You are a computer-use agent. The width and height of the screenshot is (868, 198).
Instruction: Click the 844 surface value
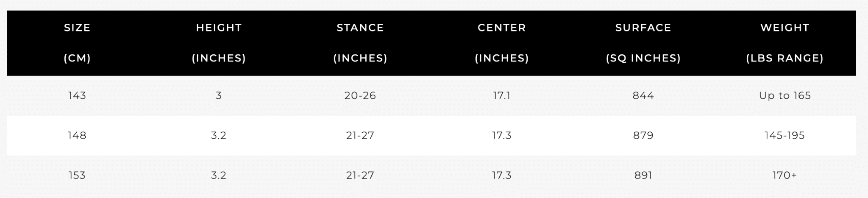(643, 95)
